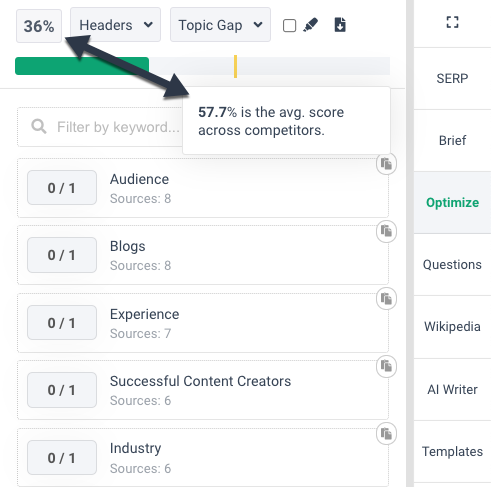Toggle the highlight checkbox beside the marker
This screenshot has width=491, height=487.
(289, 26)
